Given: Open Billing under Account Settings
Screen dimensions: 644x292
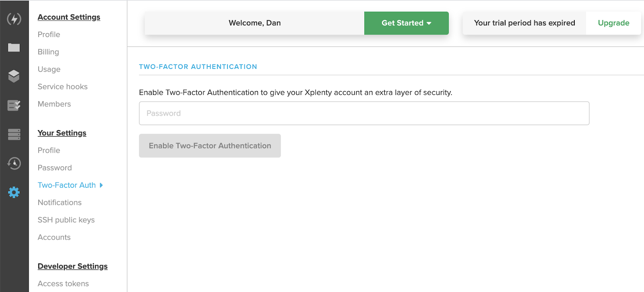Looking at the screenshot, I should (48, 52).
